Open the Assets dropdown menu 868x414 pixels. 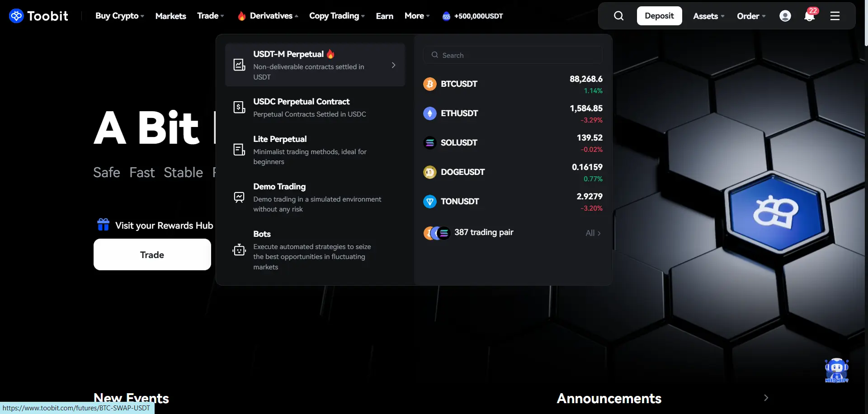pos(708,16)
